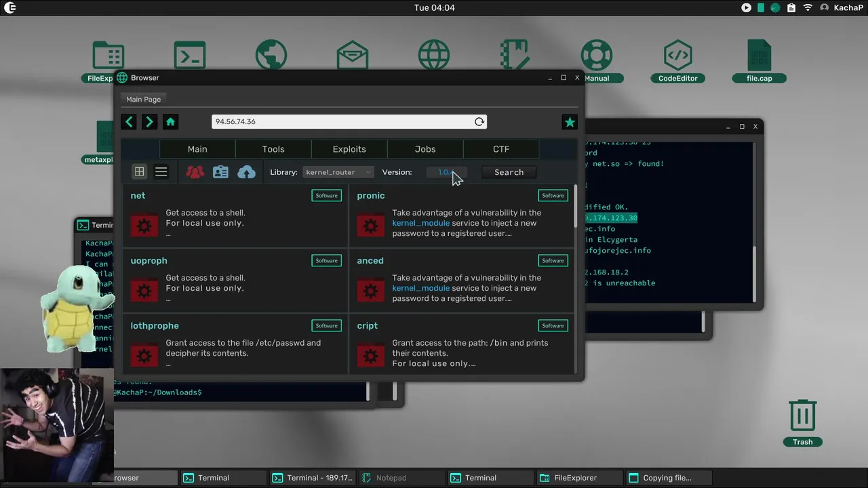Open the Jobs tab
This screenshot has width=868, height=488.
click(425, 149)
